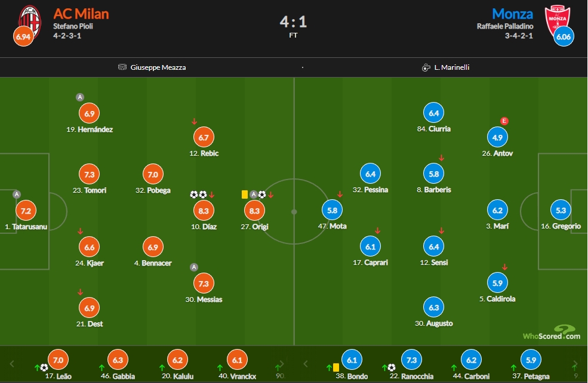Image resolution: width=588 pixels, height=383 pixels.
Task: Select Origi's 8.3 rating circle
Action: (x=254, y=211)
